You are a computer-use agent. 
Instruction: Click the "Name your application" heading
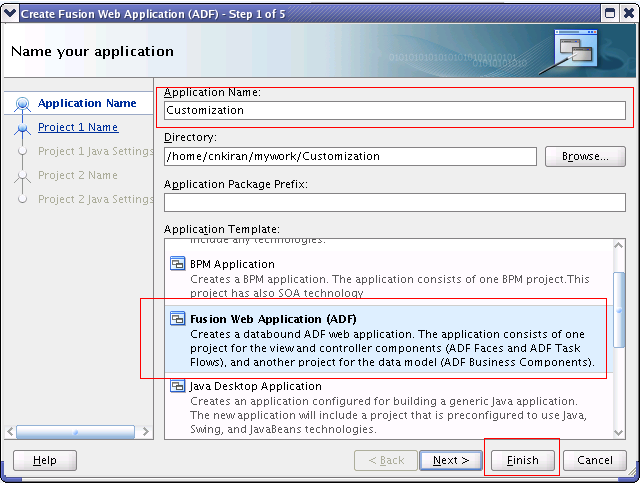point(92,51)
